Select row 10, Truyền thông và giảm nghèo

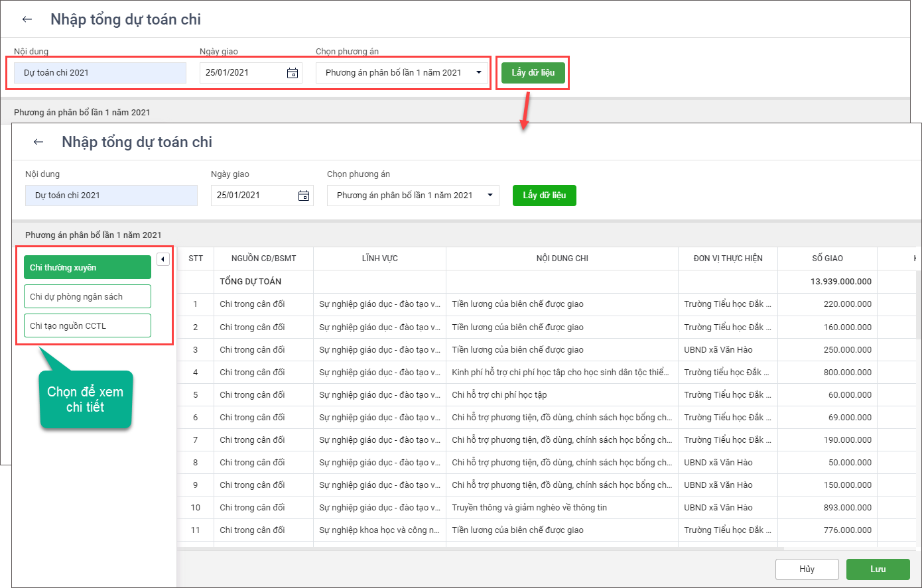click(529, 508)
